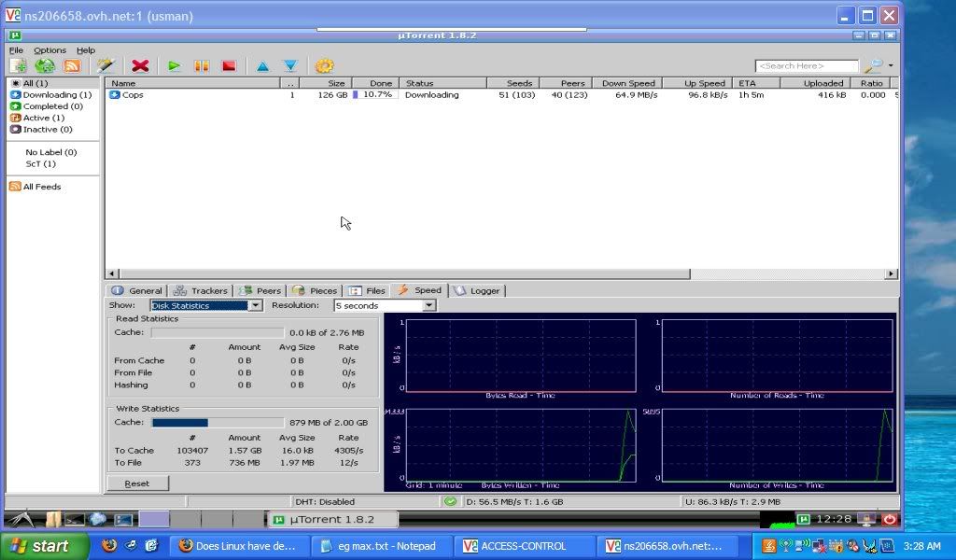Screen dimensions: 956x560
Task: Sort torrents by the Seeds column
Action: click(x=513, y=83)
